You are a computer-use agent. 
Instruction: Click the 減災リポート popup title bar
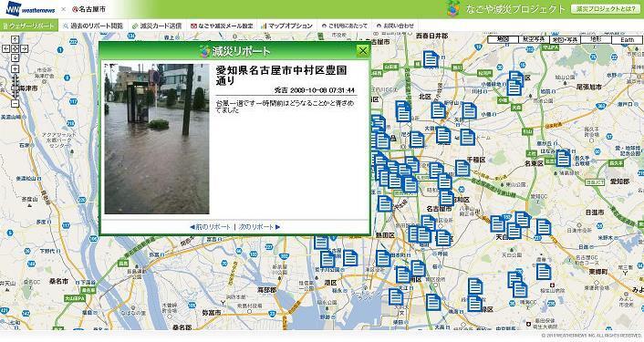235,51
